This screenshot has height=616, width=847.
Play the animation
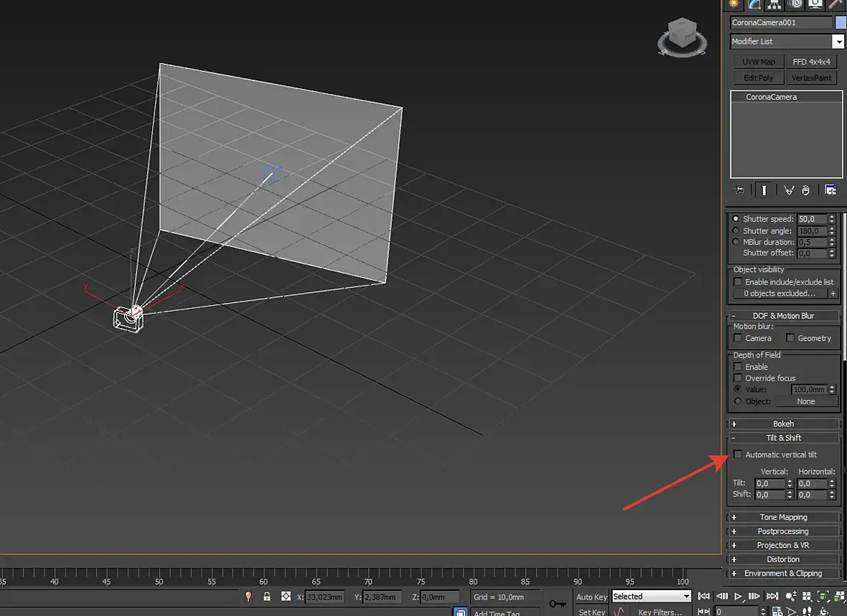(738, 596)
